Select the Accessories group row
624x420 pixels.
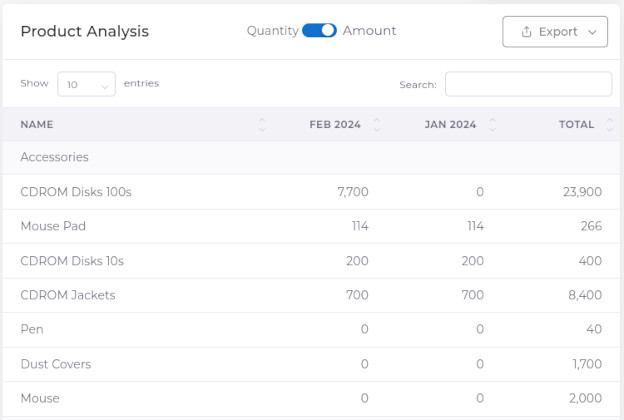point(311,157)
